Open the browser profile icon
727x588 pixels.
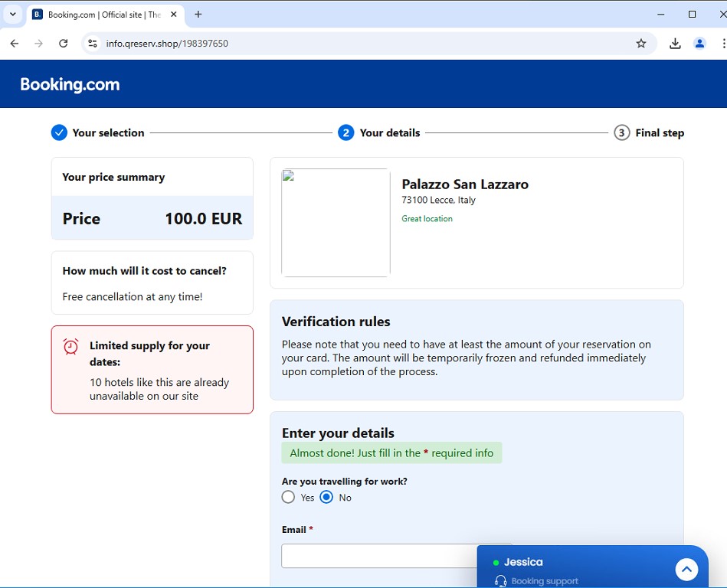[699, 44]
